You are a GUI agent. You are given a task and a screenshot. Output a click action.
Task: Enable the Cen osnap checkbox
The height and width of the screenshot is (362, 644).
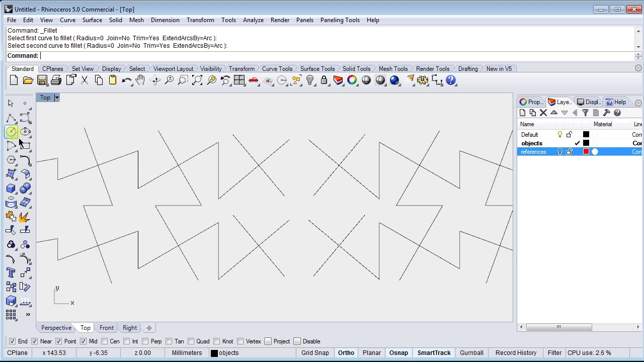pos(104,341)
